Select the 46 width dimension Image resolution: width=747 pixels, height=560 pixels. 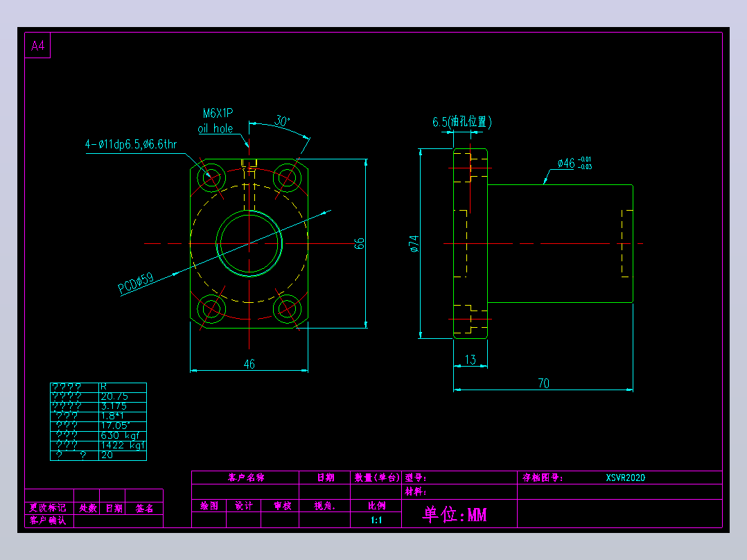coord(249,364)
